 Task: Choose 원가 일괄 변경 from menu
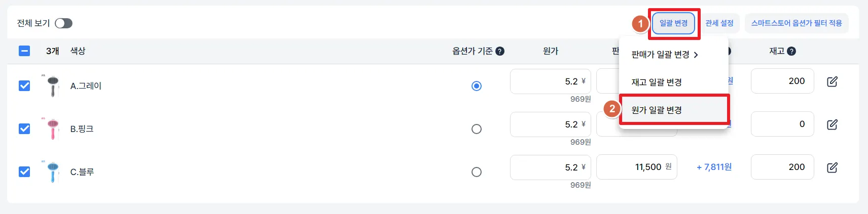[x=657, y=110]
